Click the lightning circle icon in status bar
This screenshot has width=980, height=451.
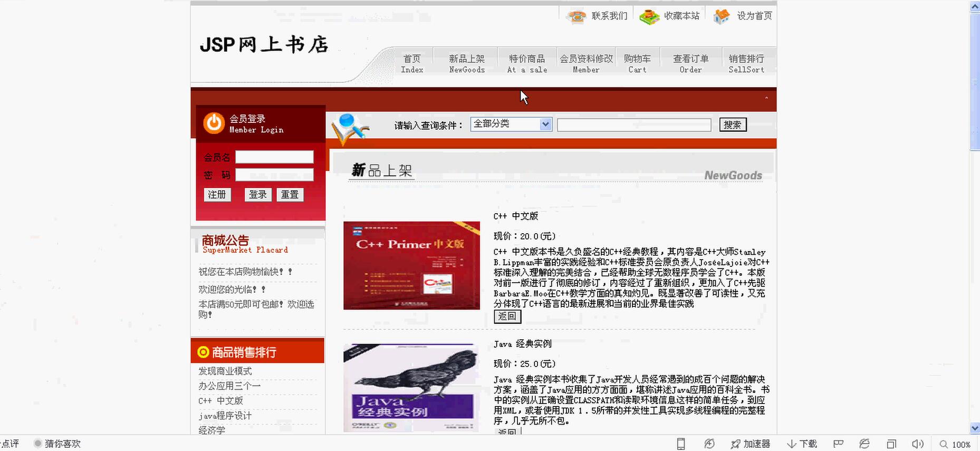(709, 444)
